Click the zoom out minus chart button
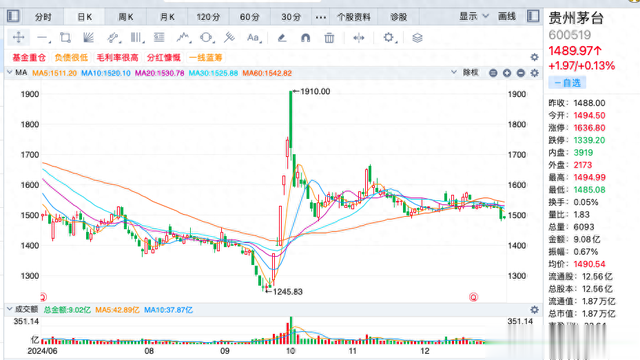Screen dimensions: 640x360 (520, 73)
